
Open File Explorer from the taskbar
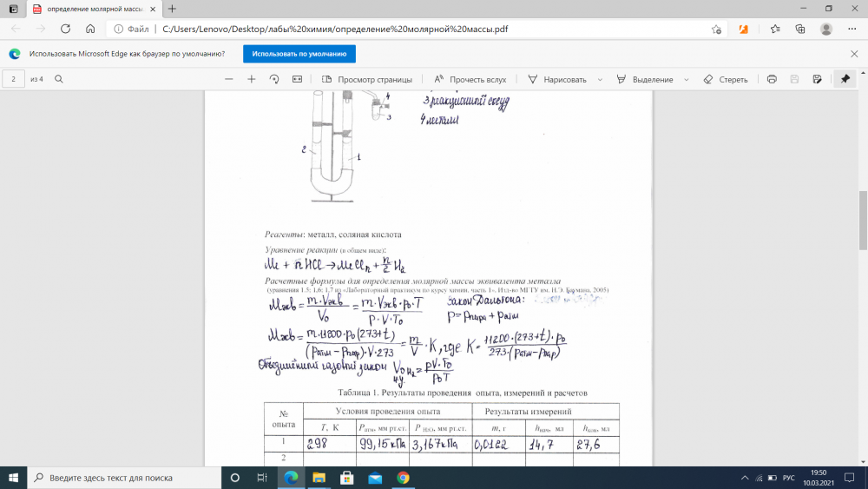319,478
